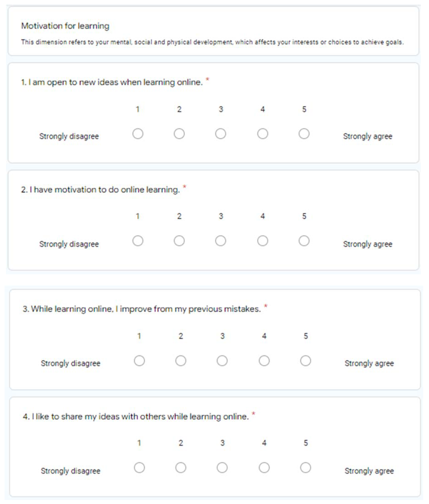This screenshot has width=429, height=504.
Task: Select rating 5 for question 4
Action: (x=305, y=468)
